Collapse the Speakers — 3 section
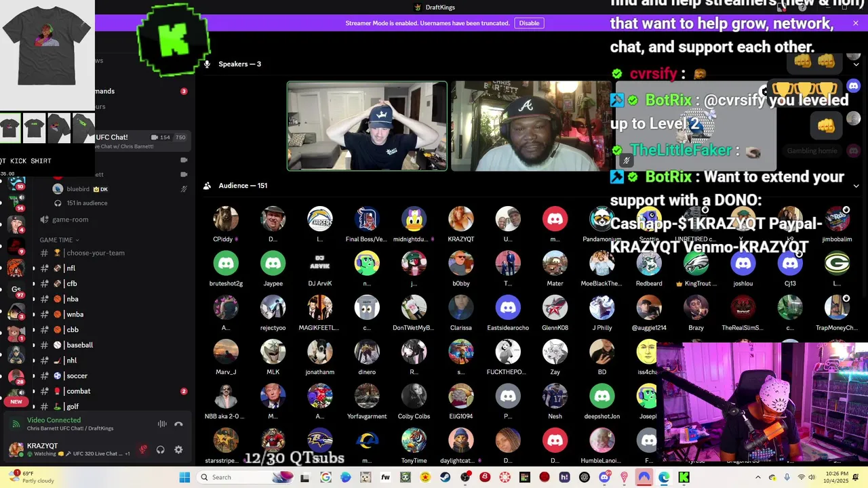Viewport: 868px width, 488px height. tap(856, 64)
